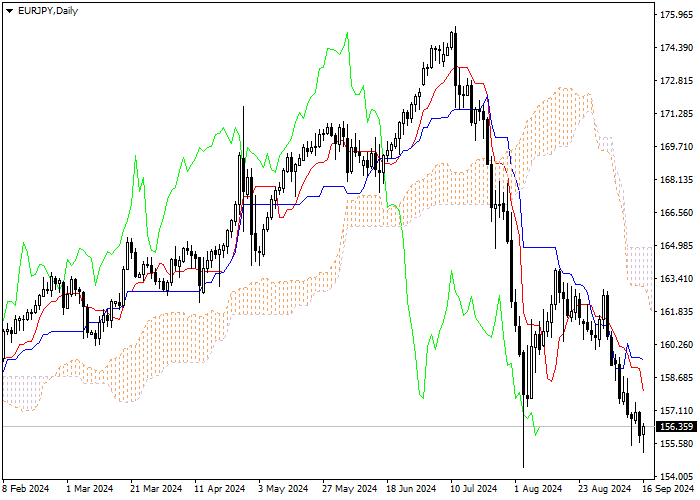Image resolution: width=700 pixels, height=500 pixels.
Task: Click price scale value 161.835
Action: click(x=676, y=312)
